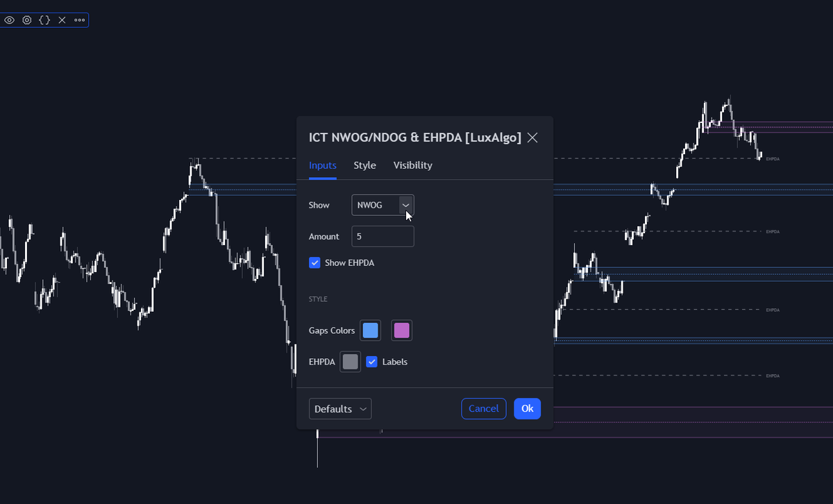Switch to the Style tab
Image resolution: width=833 pixels, height=504 pixels.
click(x=365, y=165)
